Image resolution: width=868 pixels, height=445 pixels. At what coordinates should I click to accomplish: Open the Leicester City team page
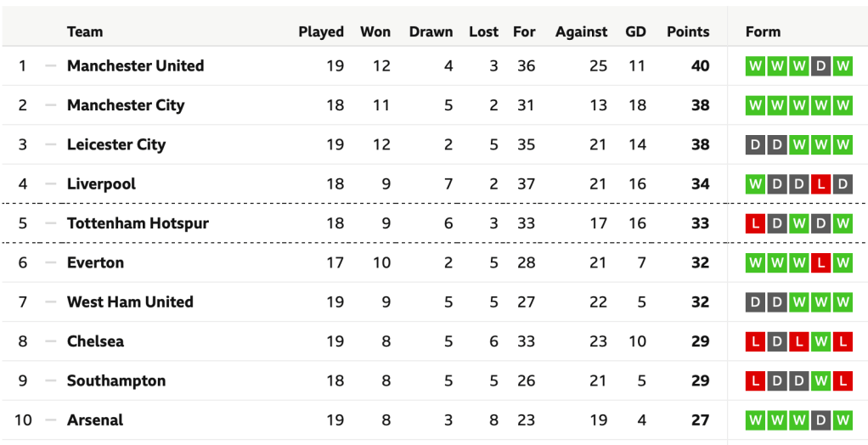[116, 145]
